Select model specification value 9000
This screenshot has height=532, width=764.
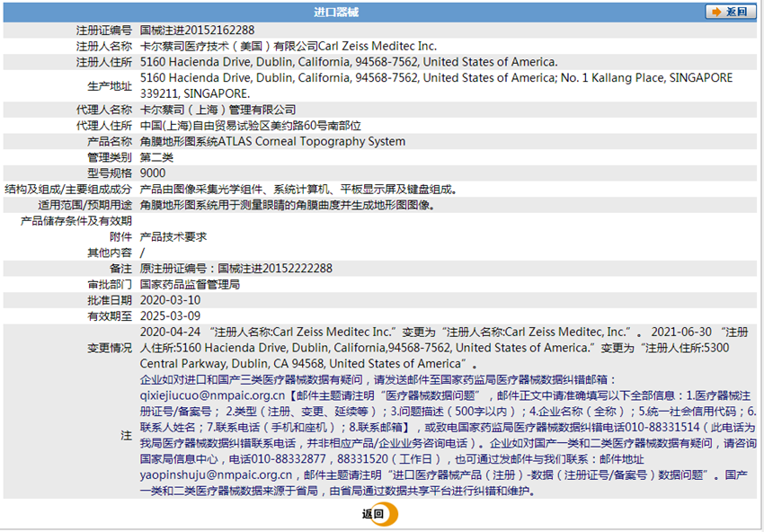click(153, 173)
